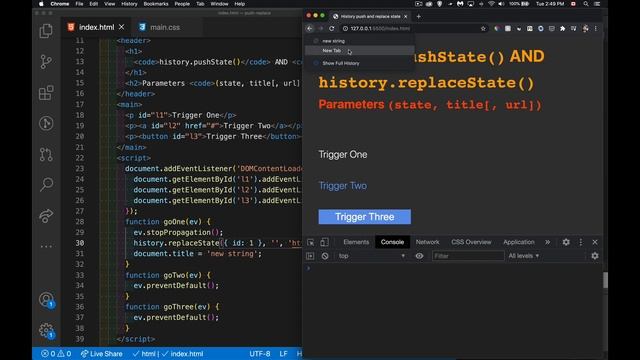
Task: Open Source Control in activity bar
Action: coord(46,62)
